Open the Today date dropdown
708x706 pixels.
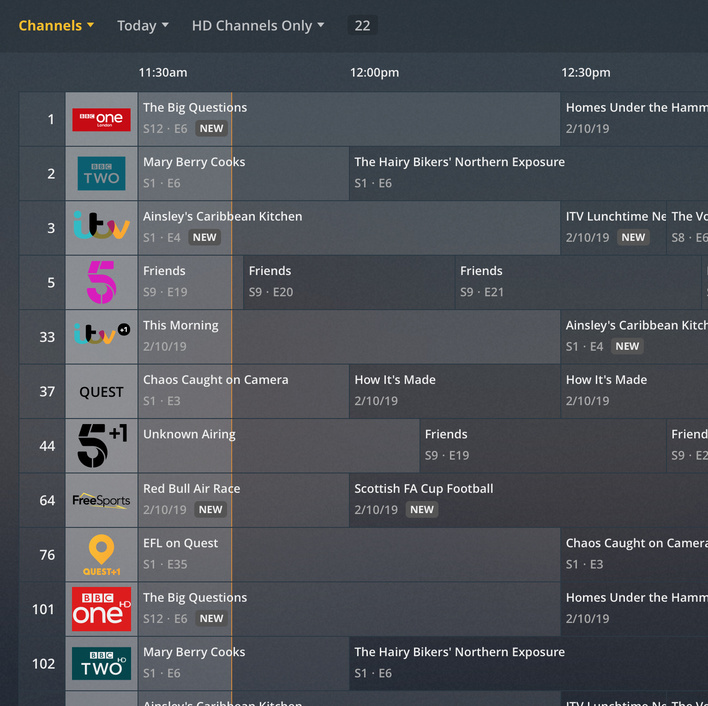[x=143, y=26]
